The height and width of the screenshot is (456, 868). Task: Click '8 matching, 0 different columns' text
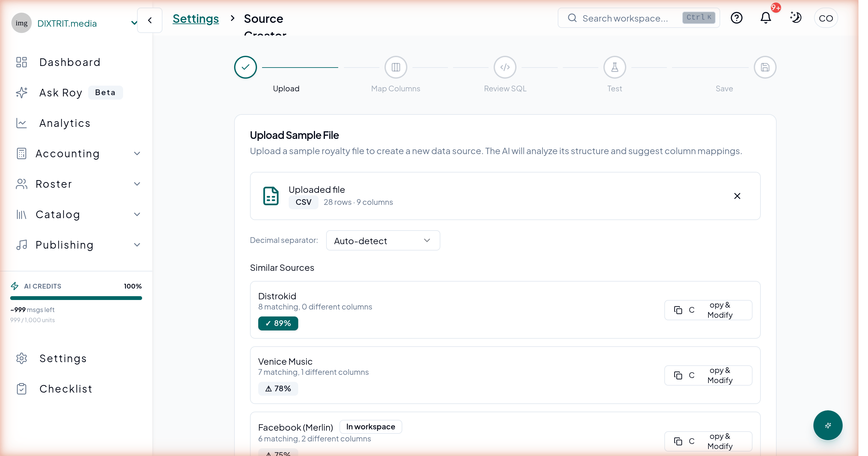(315, 307)
